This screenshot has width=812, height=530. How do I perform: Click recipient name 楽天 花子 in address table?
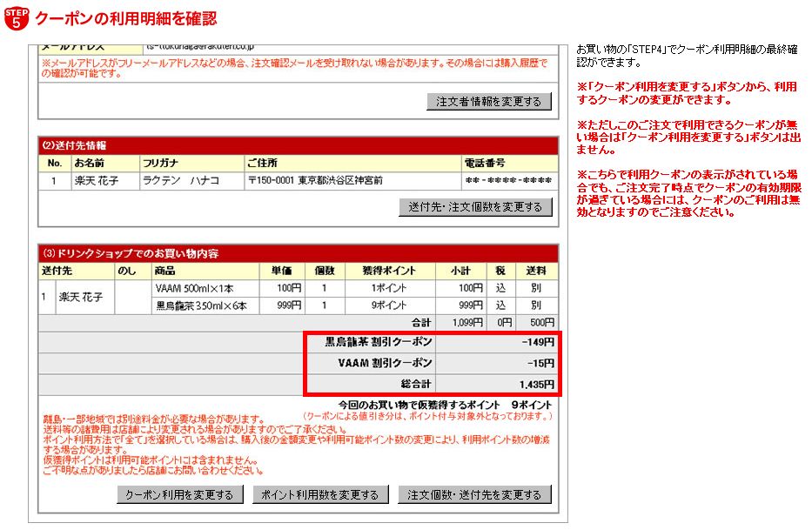97,181
